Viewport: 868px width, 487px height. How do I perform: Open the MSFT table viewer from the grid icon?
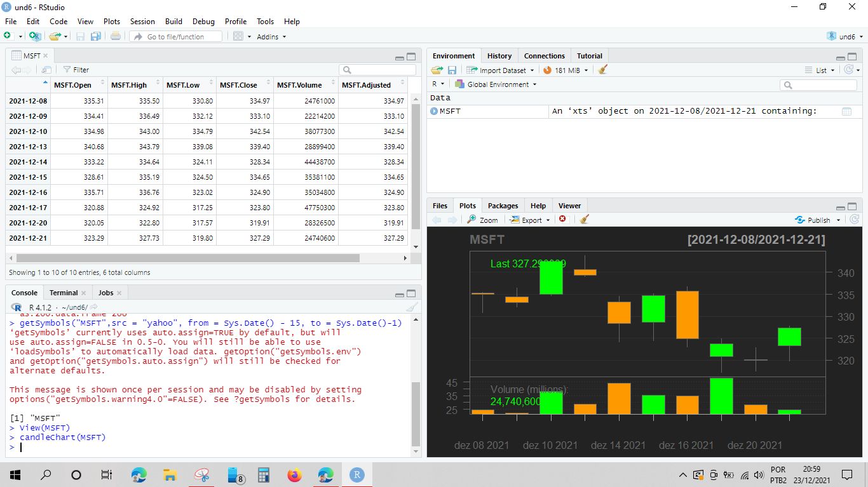click(846, 111)
